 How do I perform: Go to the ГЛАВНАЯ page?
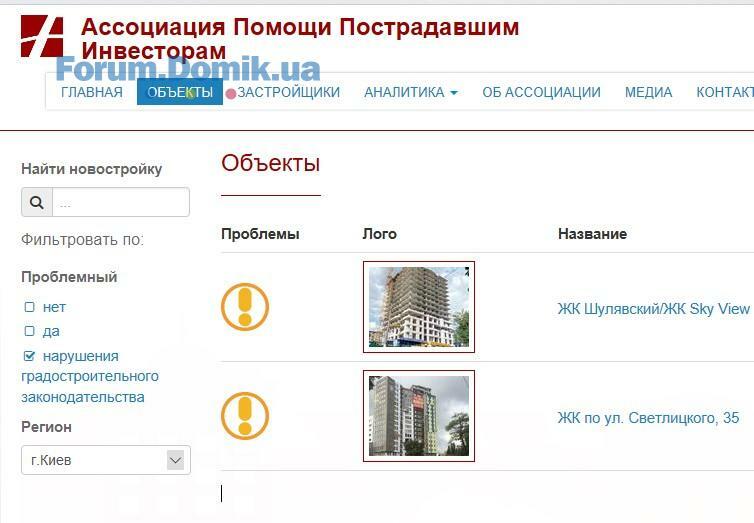(92, 92)
